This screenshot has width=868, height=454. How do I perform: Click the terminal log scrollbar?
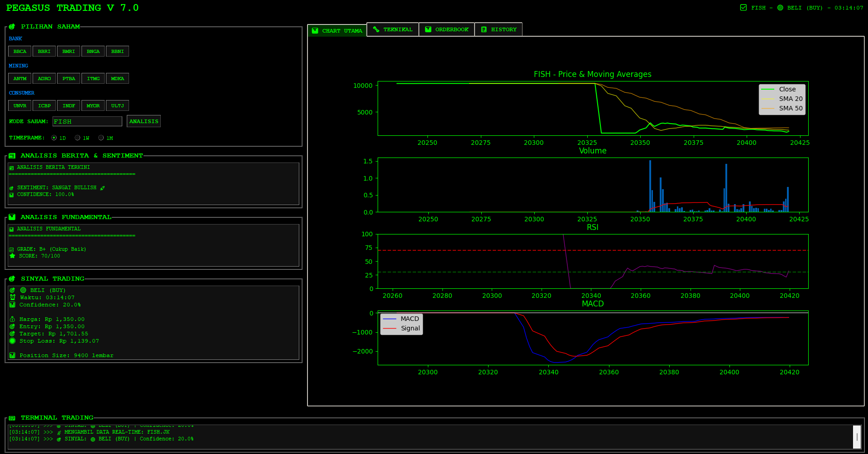857,437
